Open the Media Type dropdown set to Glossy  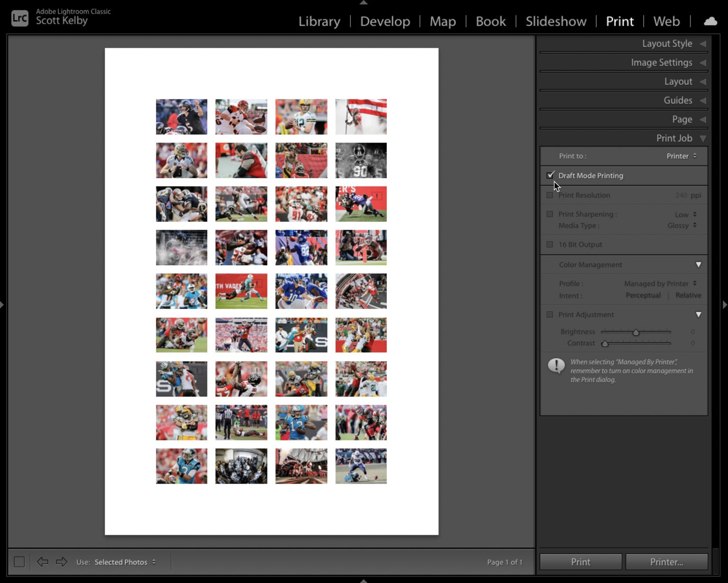[682, 225]
